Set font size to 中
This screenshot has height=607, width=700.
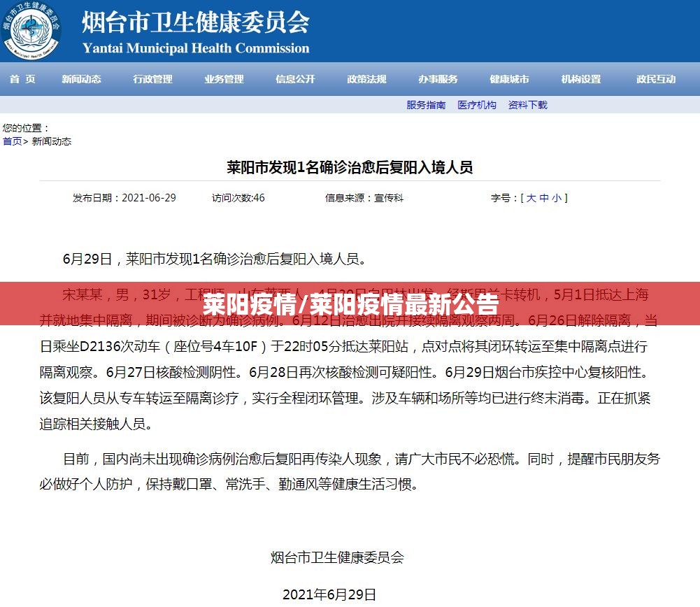(544, 198)
